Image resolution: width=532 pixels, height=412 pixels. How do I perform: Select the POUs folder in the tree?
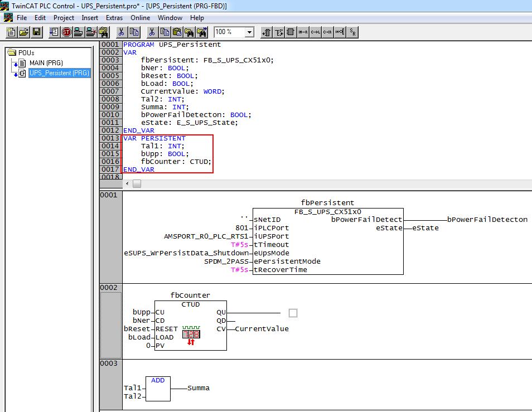pos(21,52)
